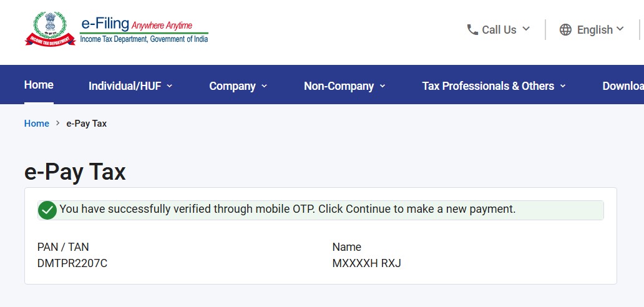Screen dimensions: 644x307
Task: Open the Individual/HUF menu label
Action: tap(125, 85)
